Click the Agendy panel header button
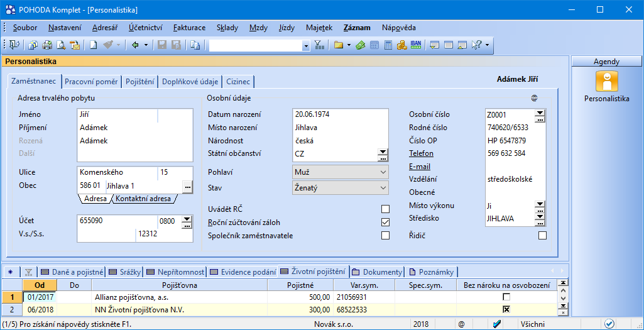The width and height of the screenshot is (644, 330). [607, 62]
